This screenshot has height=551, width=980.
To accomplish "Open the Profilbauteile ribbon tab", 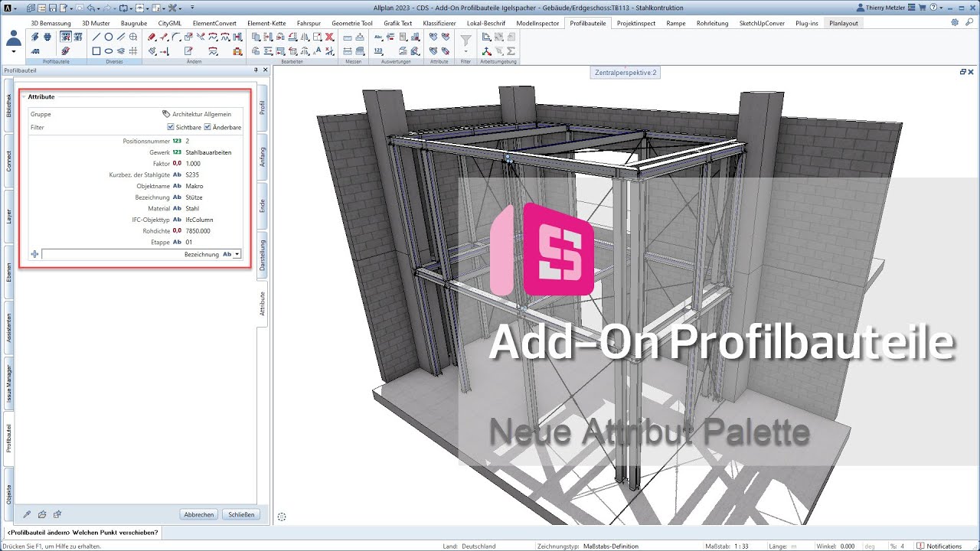I will [x=589, y=23].
